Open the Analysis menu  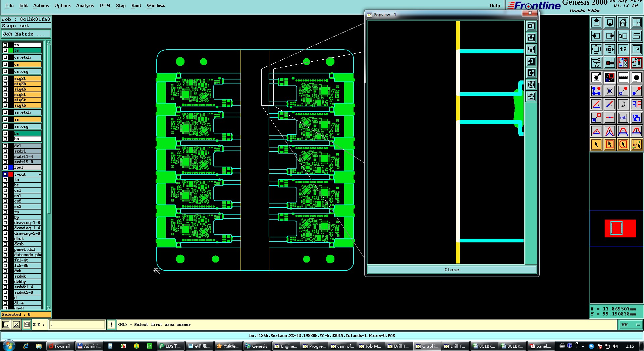(x=85, y=5)
